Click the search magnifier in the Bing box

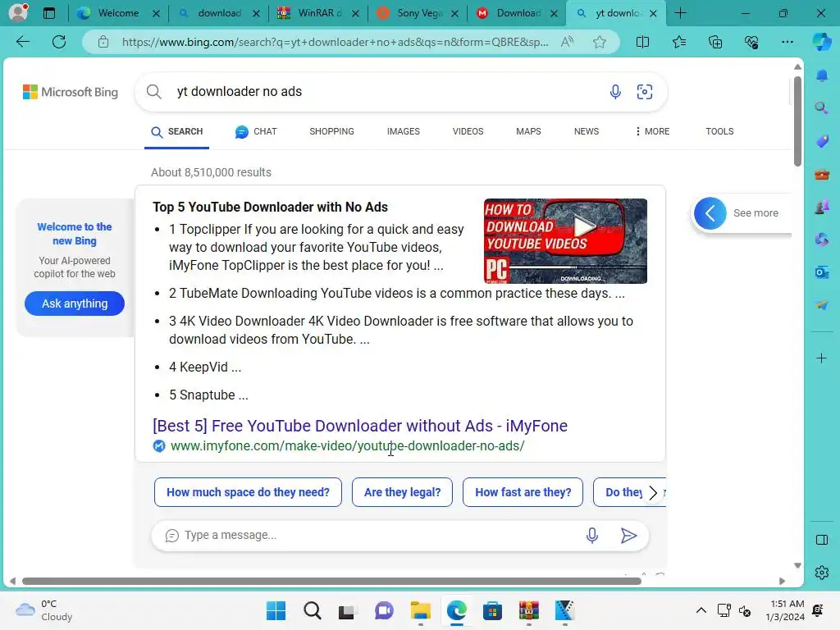pos(153,92)
